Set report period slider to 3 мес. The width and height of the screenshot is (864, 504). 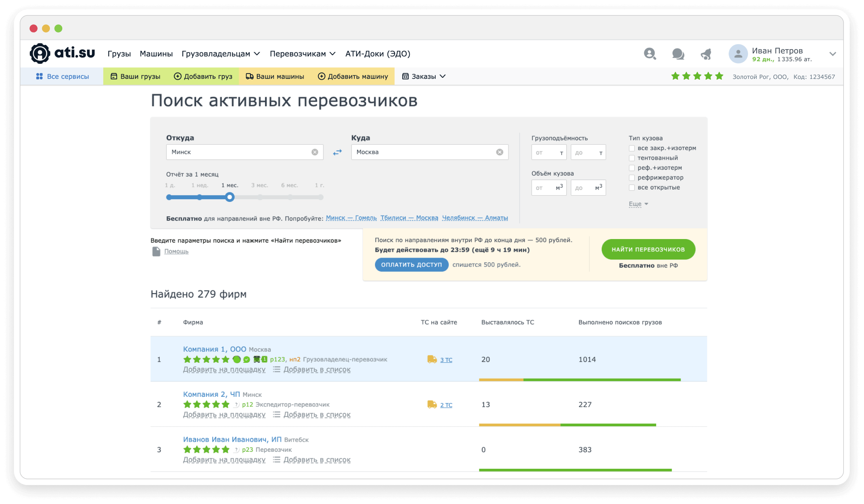[260, 197]
